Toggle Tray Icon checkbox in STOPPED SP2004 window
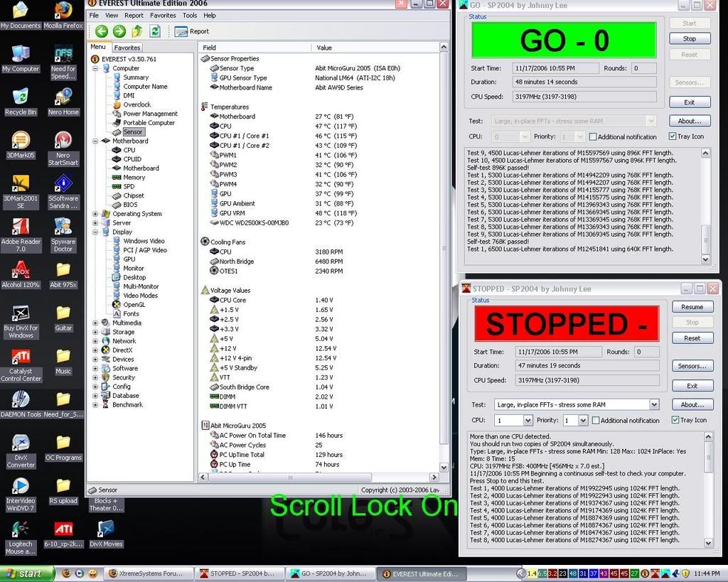 click(x=675, y=420)
